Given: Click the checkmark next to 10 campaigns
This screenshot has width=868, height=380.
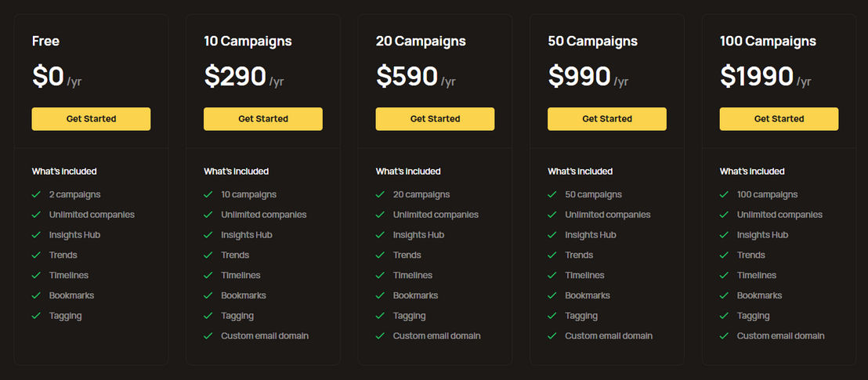Looking at the screenshot, I should coord(208,194).
